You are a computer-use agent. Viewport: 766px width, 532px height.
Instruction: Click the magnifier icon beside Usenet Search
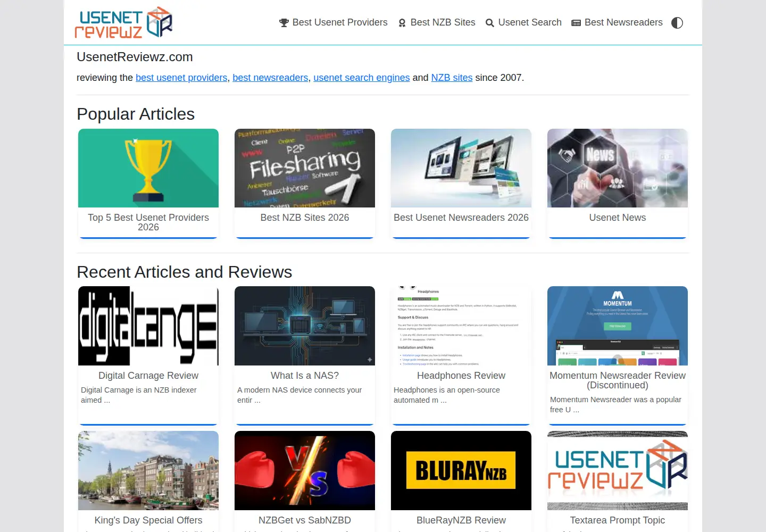pos(490,23)
